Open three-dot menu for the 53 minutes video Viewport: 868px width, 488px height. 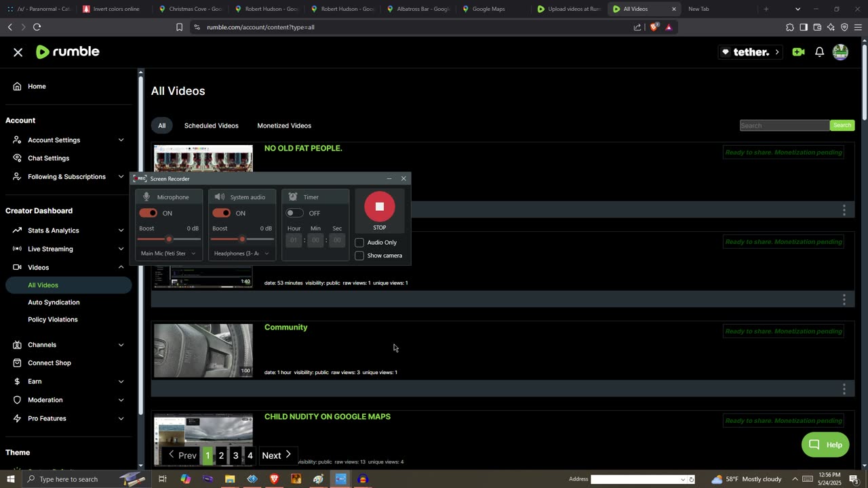pyautogui.click(x=844, y=300)
